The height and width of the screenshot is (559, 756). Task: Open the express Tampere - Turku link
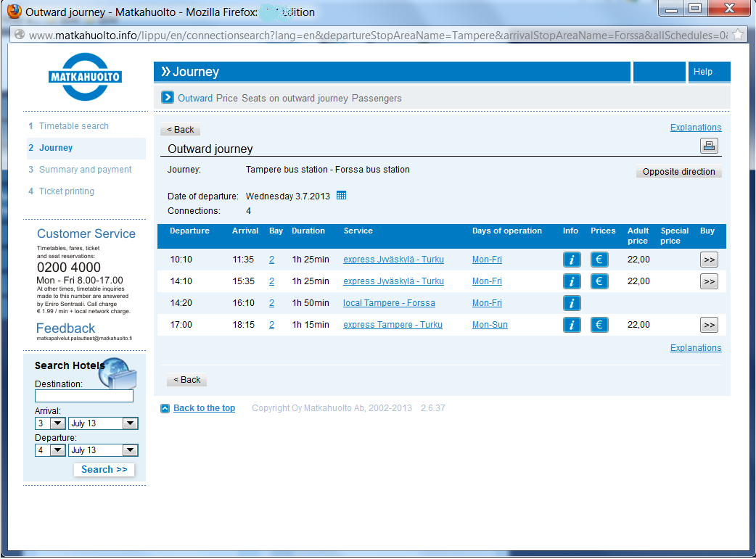pyautogui.click(x=393, y=325)
